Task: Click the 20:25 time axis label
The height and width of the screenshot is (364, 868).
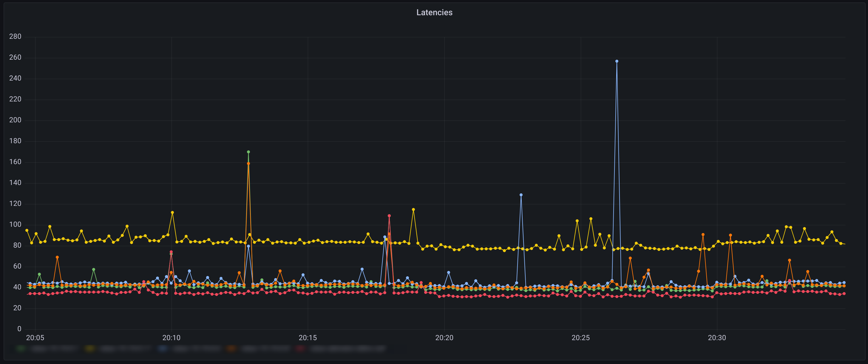Action: coord(580,338)
